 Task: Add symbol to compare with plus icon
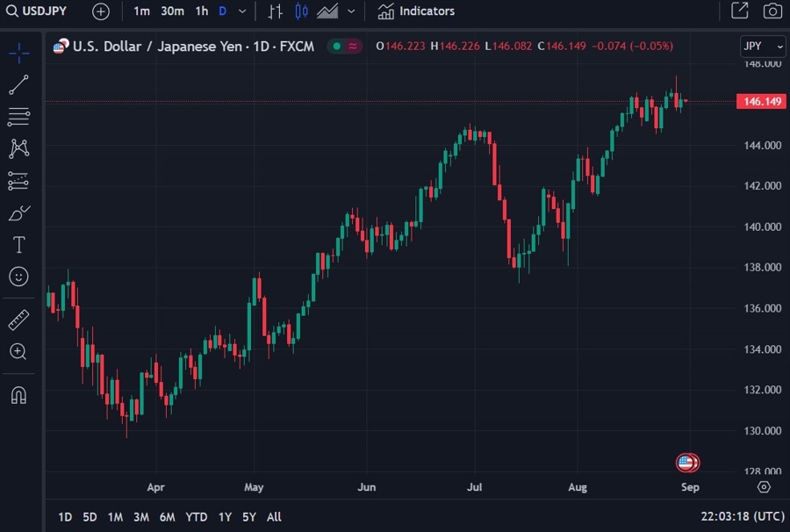pyautogui.click(x=101, y=11)
